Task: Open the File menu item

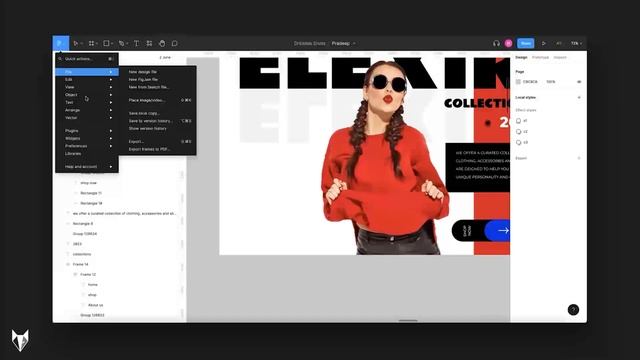Action: tap(87, 72)
